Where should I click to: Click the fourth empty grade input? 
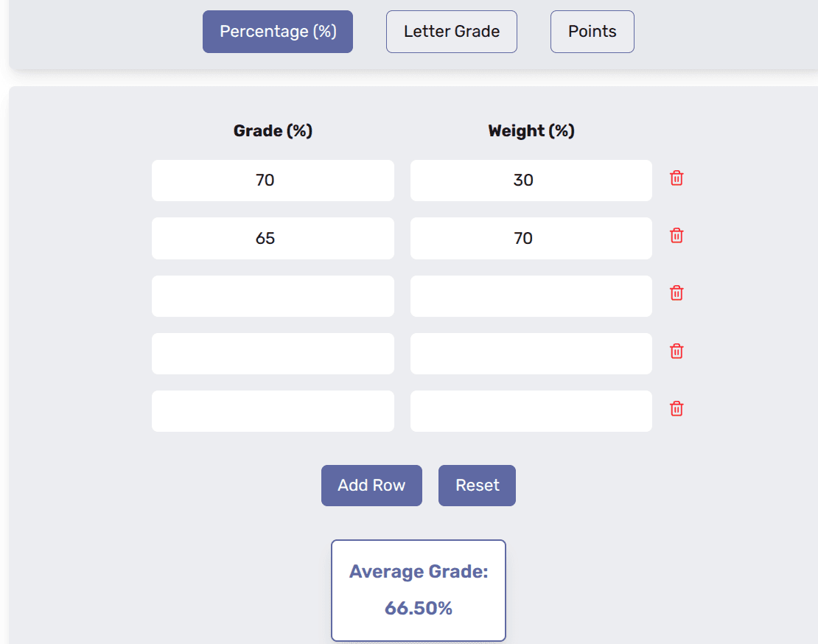coord(273,354)
